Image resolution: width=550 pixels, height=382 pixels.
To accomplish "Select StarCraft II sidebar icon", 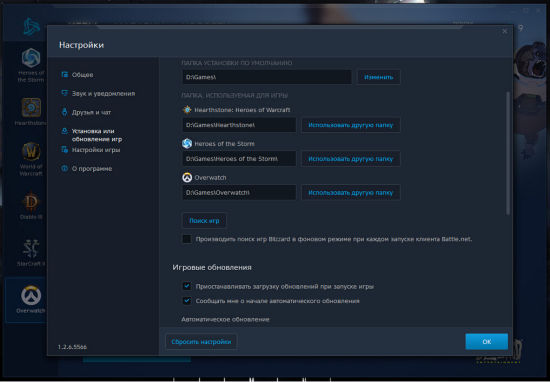I will [31, 248].
